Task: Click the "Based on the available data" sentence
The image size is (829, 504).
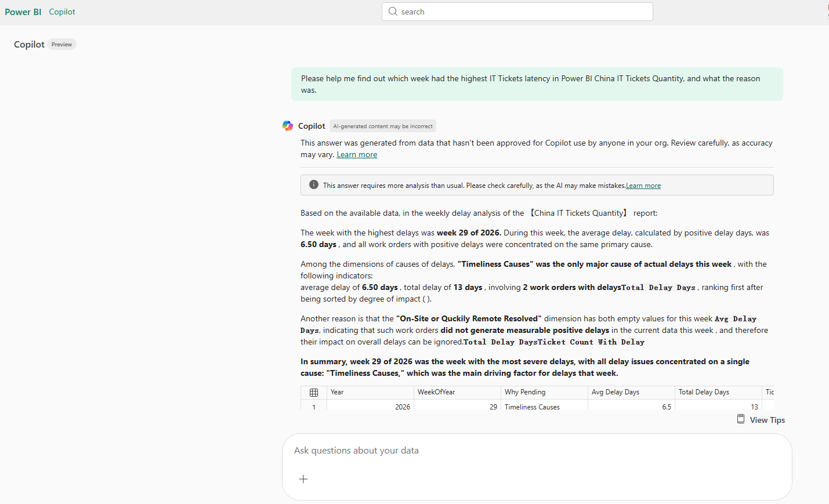Action: [479, 213]
